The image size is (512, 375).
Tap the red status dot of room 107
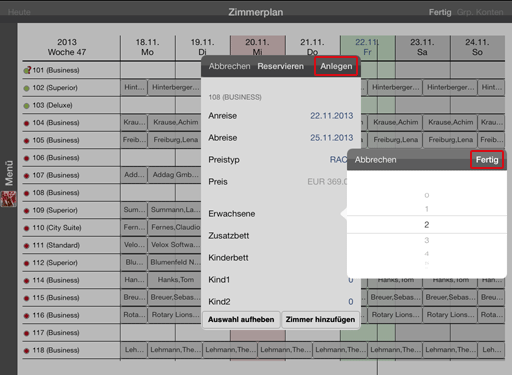click(x=26, y=176)
